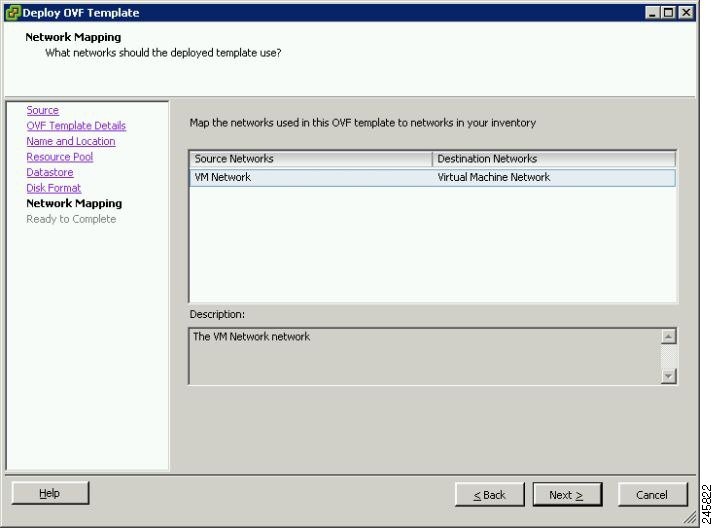Viewport: 714px width, 528px height.
Task: Open the Virtual Machine Network destination dropdown cell
Action: point(554,178)
